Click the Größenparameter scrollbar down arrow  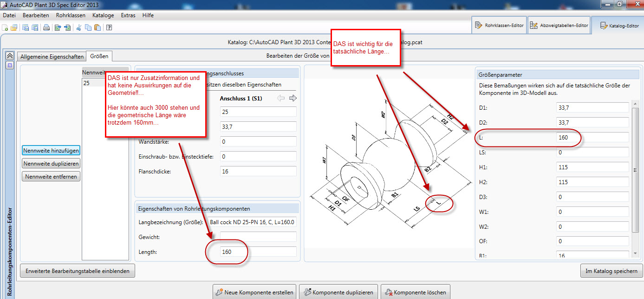(x=635, y=254)
